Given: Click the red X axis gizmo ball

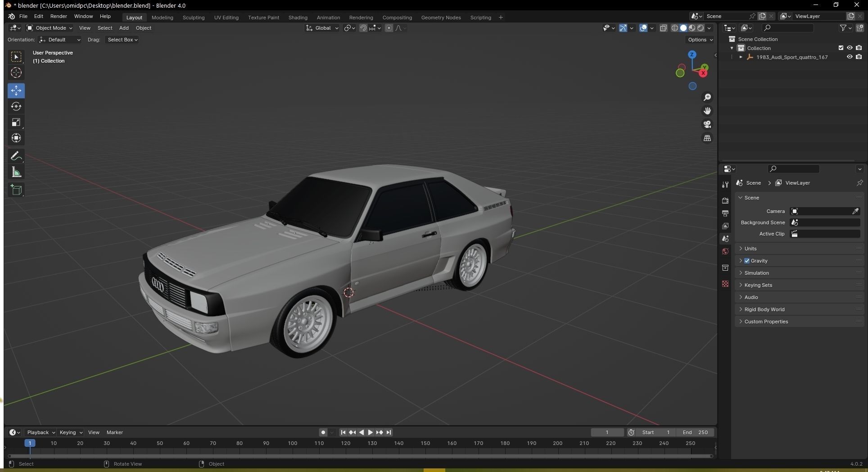Looking at the screenshot, I should (x=703, y=73).
